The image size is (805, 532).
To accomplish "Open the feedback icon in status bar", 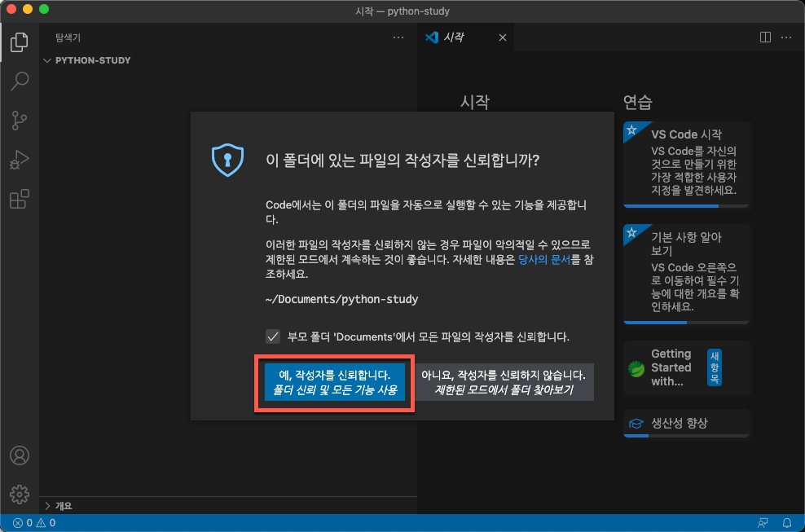I will pyautogui.click(x=763, y=523).
